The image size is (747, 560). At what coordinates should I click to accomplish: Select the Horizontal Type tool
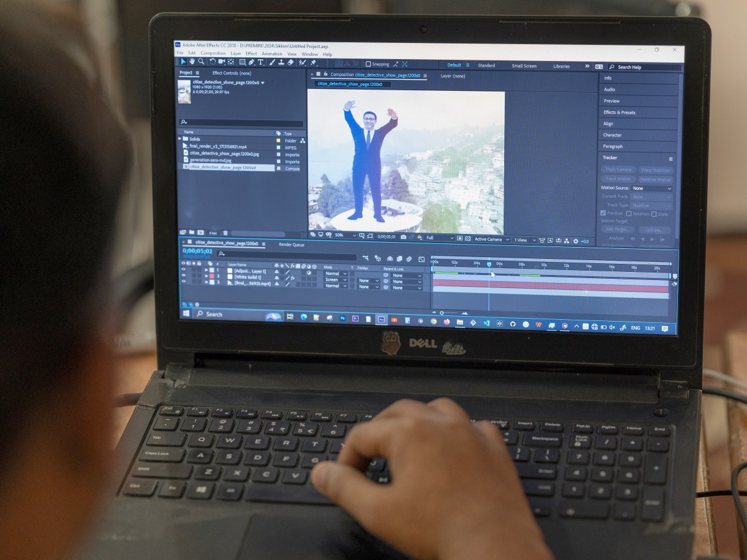(x=261, y=62)
